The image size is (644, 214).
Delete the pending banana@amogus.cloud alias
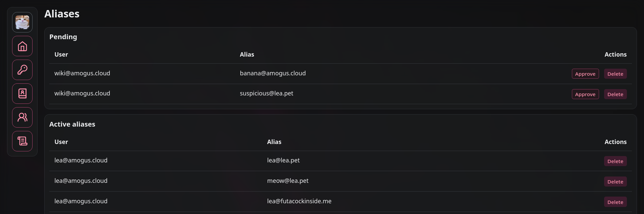(615, 74)
